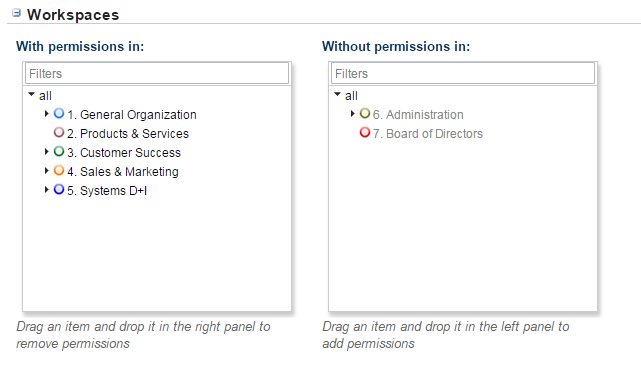Image resolution: width=641 pixels, height=365 pixels.
Task: Collapse the 'all' node in right panel
Action: click(x=337, y=94)
